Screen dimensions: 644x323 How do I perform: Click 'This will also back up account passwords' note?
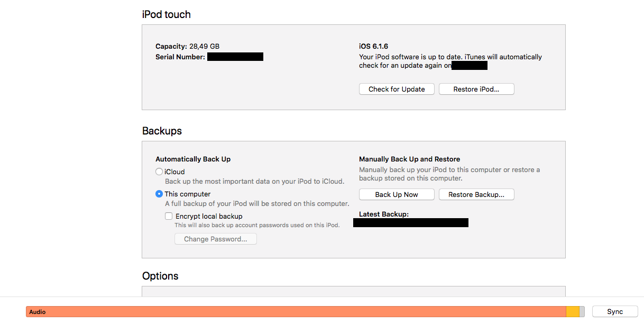pos(257,225)
